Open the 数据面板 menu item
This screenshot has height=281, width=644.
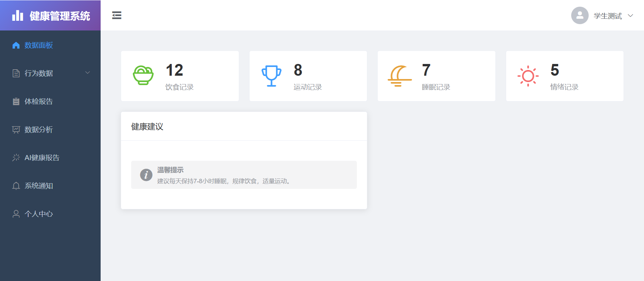click(x=50, y=45)
